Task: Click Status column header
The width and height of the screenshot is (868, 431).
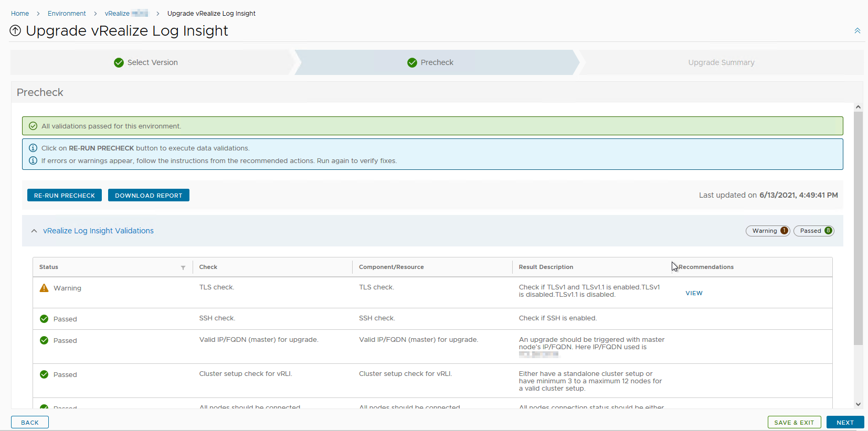Action: (x=49, y=267)
